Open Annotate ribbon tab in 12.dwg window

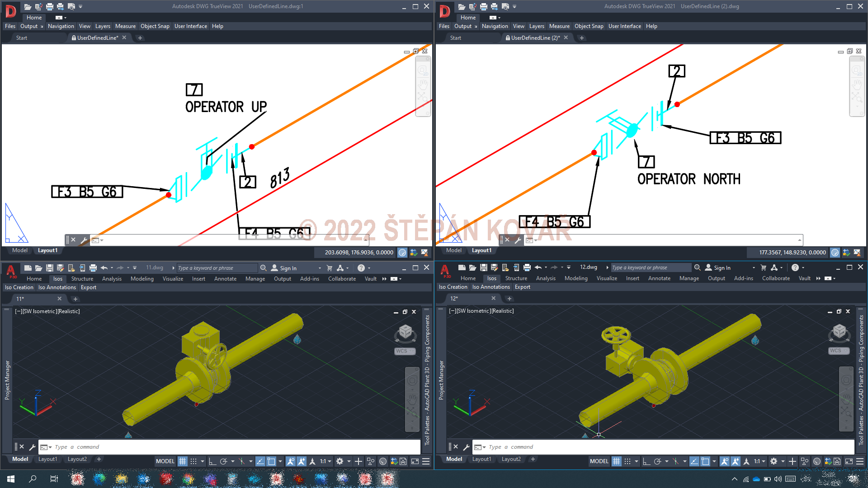659,278
